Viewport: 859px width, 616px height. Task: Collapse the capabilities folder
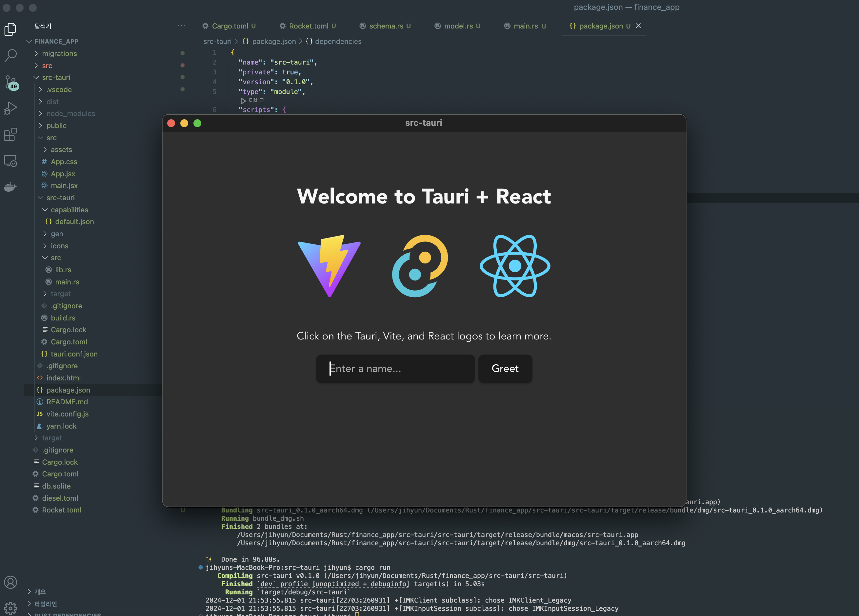[69, 210]
